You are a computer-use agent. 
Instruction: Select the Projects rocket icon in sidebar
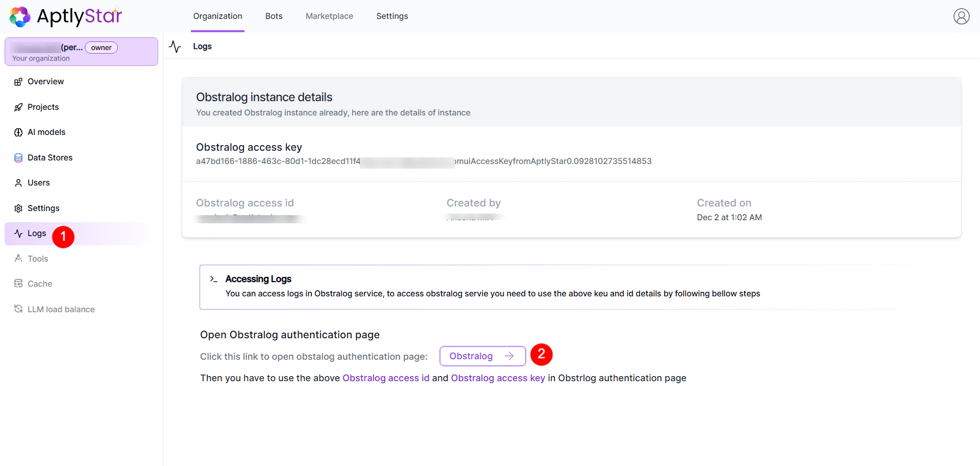18,107
